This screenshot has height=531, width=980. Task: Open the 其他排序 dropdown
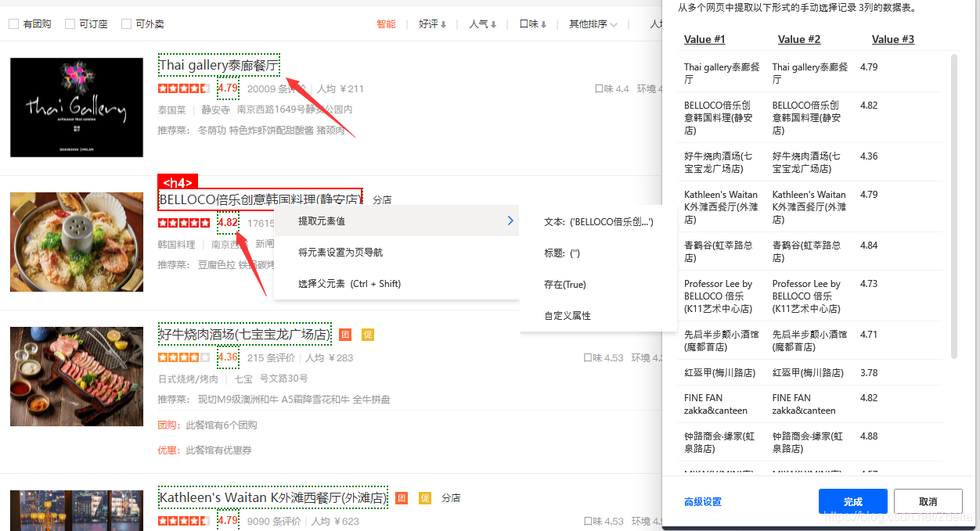click(593, 24)
